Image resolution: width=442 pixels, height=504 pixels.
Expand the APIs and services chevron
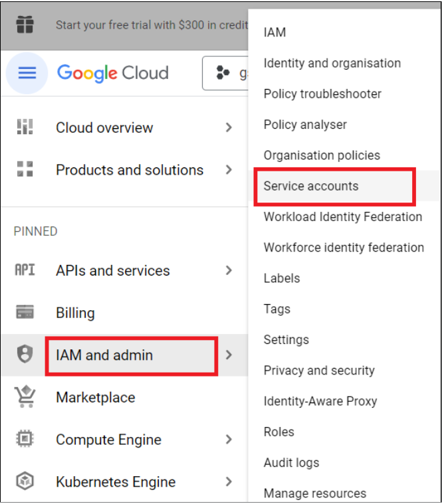[229, 270]
